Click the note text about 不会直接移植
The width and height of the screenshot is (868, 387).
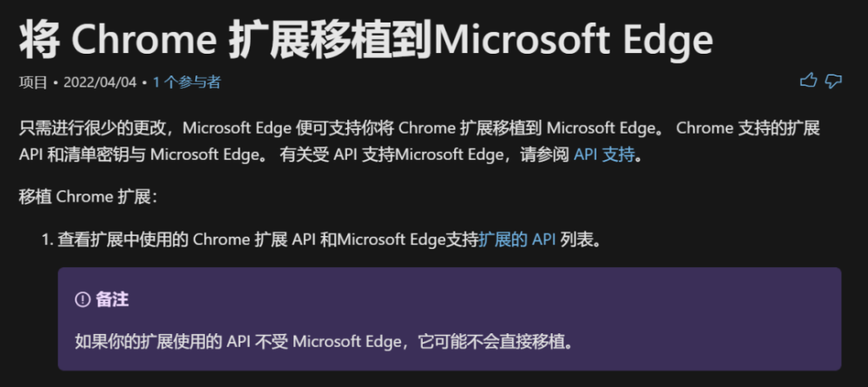coord(325,341)
